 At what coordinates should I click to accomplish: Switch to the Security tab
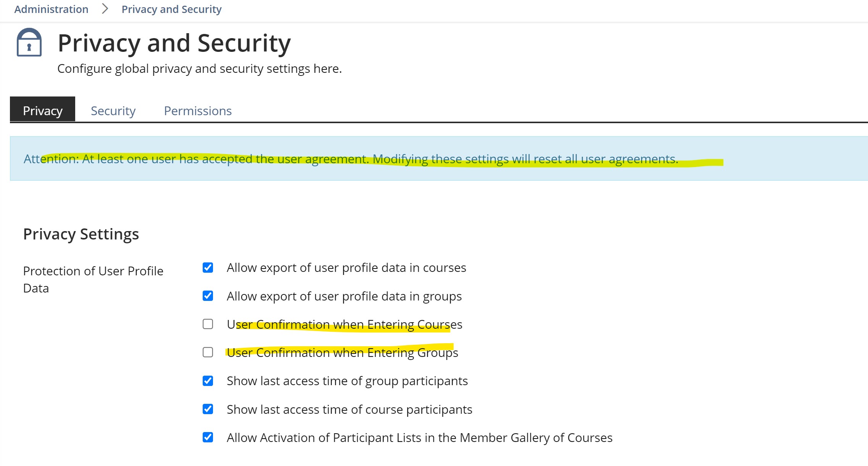tap(113, 111)
